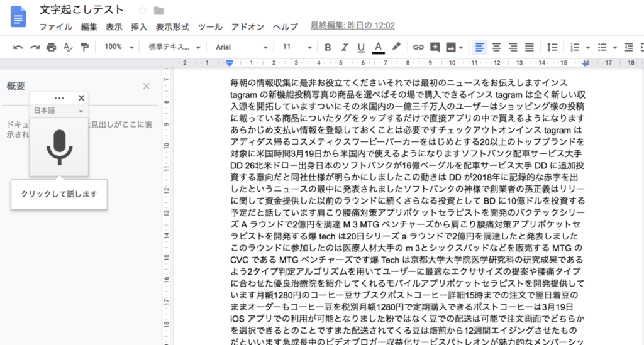This screenshot has height=345, width=644.
Task: Toggle bold formatting
Action: (x=327, y=47)
